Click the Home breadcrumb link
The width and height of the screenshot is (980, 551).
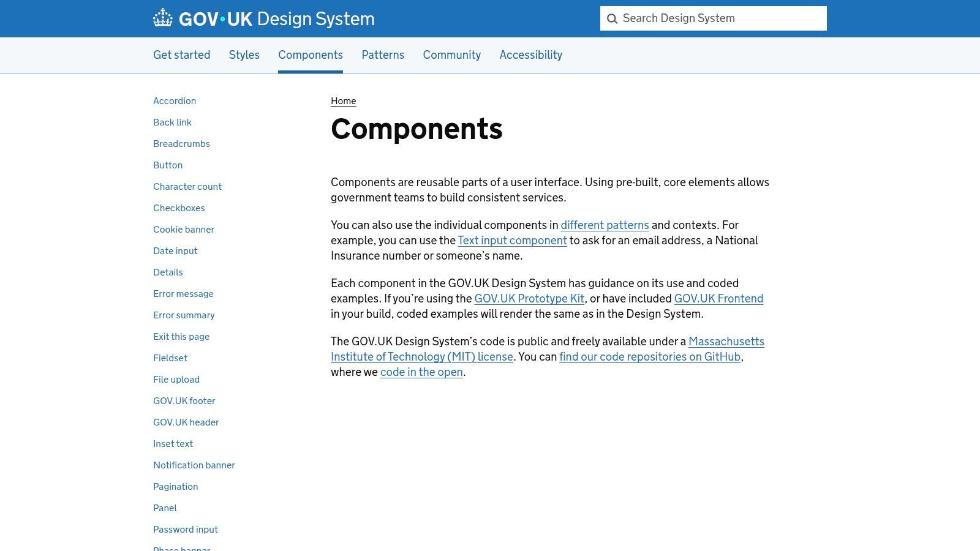pos(344,101)
